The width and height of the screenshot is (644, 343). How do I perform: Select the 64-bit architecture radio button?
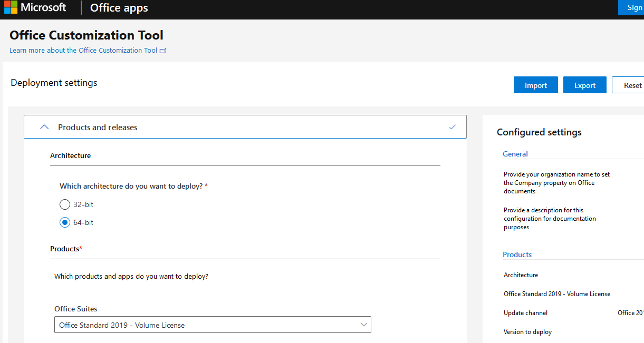pos(64,222)
